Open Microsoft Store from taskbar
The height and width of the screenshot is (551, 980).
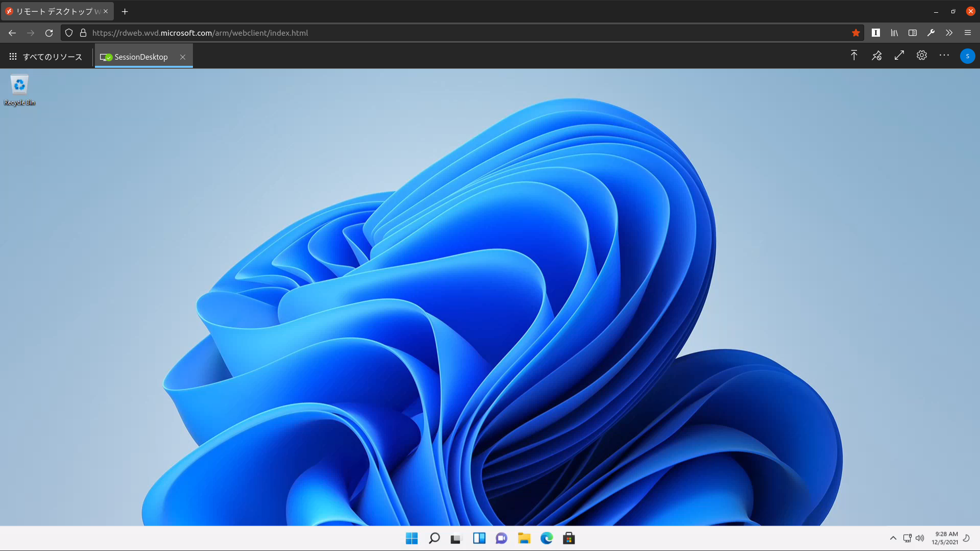click(x=569, y=538)
